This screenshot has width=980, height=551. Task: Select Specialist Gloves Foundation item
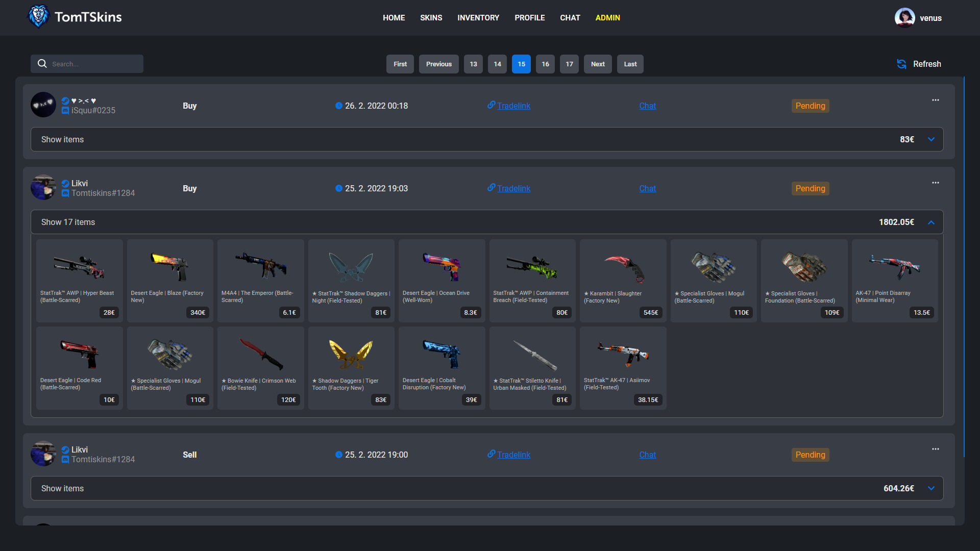(x=804, y=281)
